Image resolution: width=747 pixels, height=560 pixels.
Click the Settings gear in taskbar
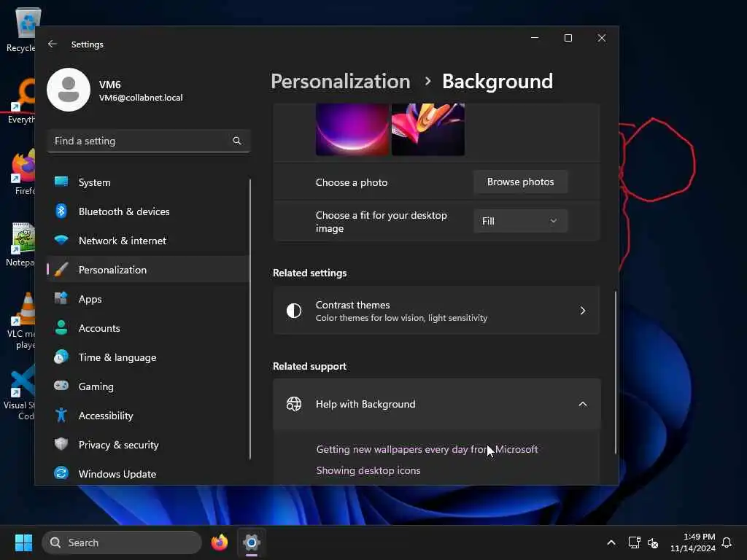pyautogui.click(x=252, y=542)
